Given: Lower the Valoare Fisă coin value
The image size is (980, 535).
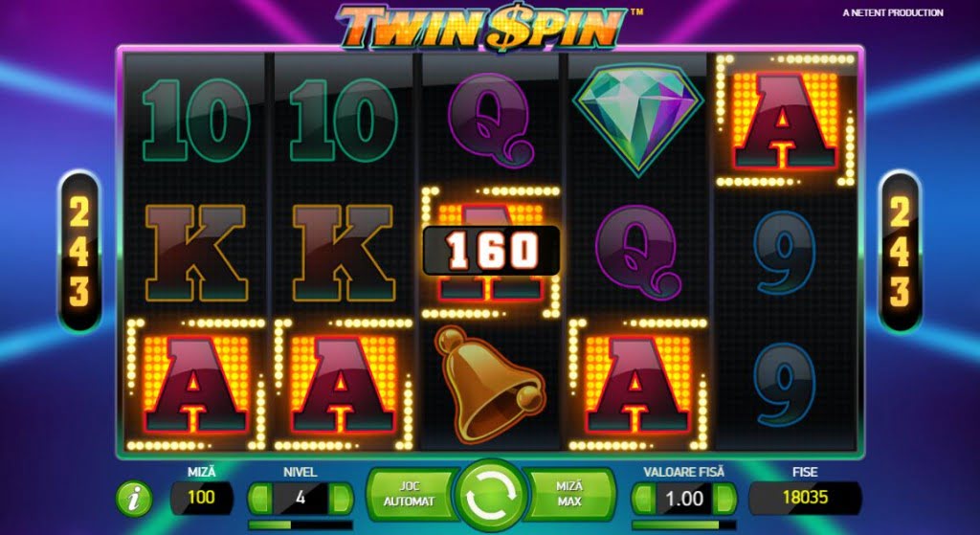Looking at the screenshot, I should click(644, 498).
